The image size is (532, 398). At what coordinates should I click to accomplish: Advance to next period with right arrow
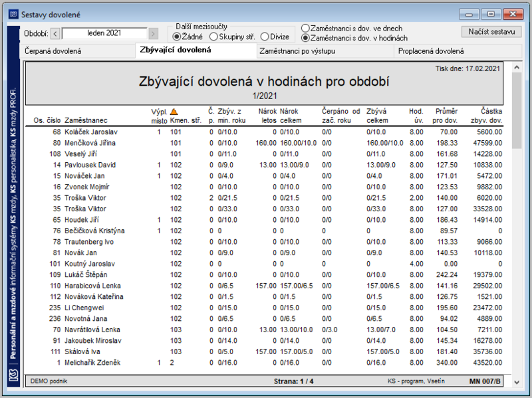point(154,34)
